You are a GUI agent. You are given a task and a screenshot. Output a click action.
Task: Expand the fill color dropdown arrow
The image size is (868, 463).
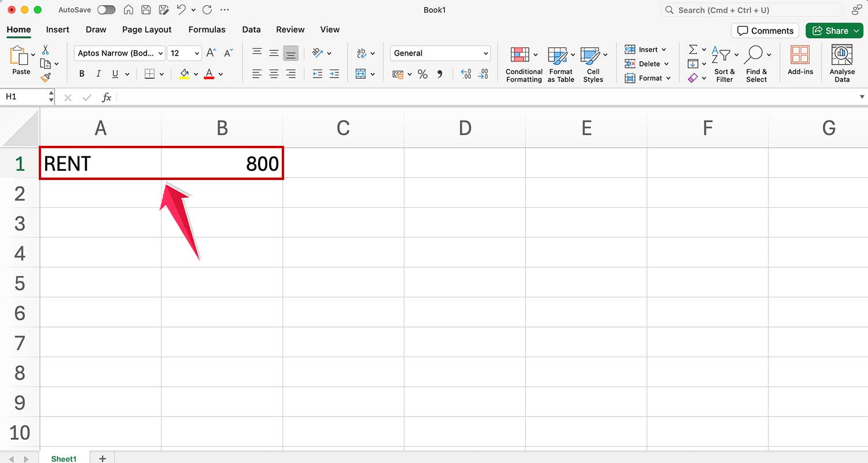tap(195, 74)
